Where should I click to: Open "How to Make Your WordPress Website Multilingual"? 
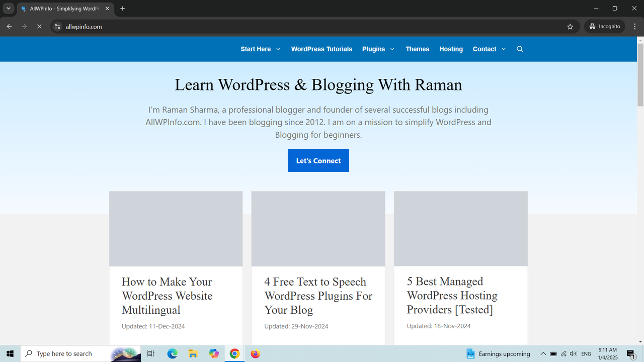(167, 296)
